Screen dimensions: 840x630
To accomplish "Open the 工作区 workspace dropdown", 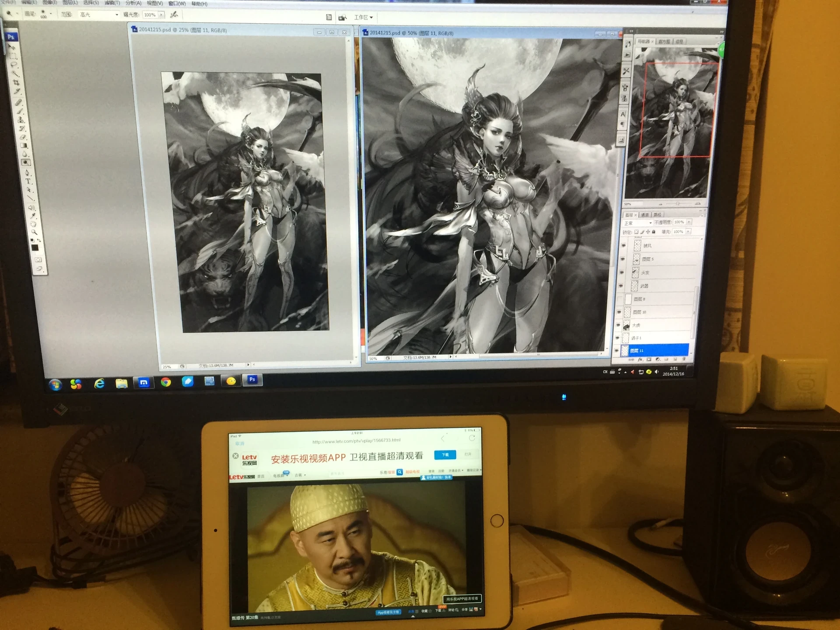I will (x=363, y=17).
